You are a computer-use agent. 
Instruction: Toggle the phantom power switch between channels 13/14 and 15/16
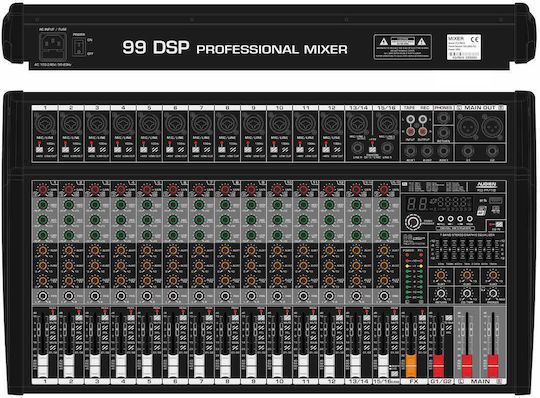pyautogui.click(x=372, y=150)
